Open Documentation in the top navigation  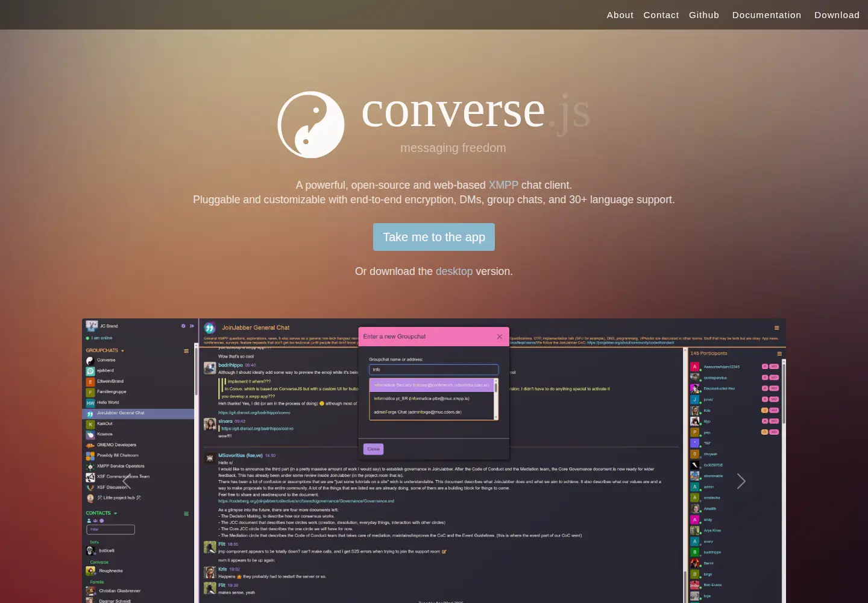[766, 15]
